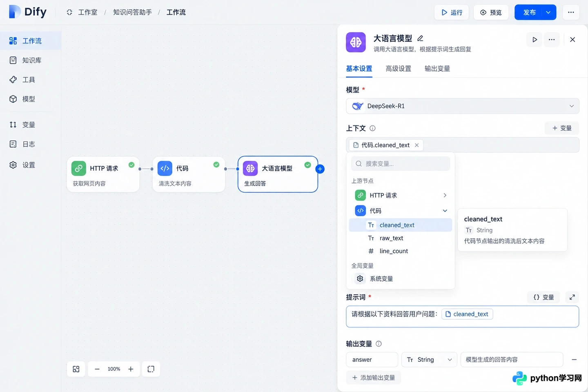This screenshot has height=392, width=588.
Task: Click the edit pencil next to 大语言模型 title
Action: [x=420, y=38]
